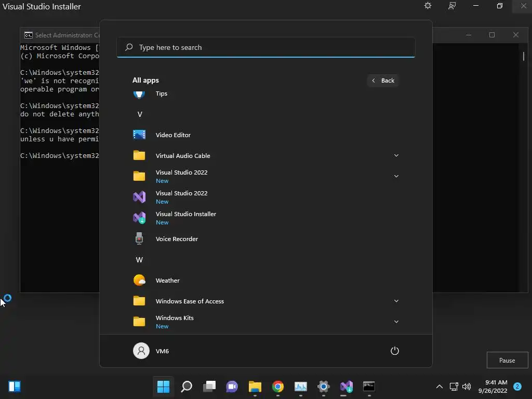Image resolution: width=532 pixels, height=399 pixels.
Task: Open the power options button
Action: [x=395, y=351]
